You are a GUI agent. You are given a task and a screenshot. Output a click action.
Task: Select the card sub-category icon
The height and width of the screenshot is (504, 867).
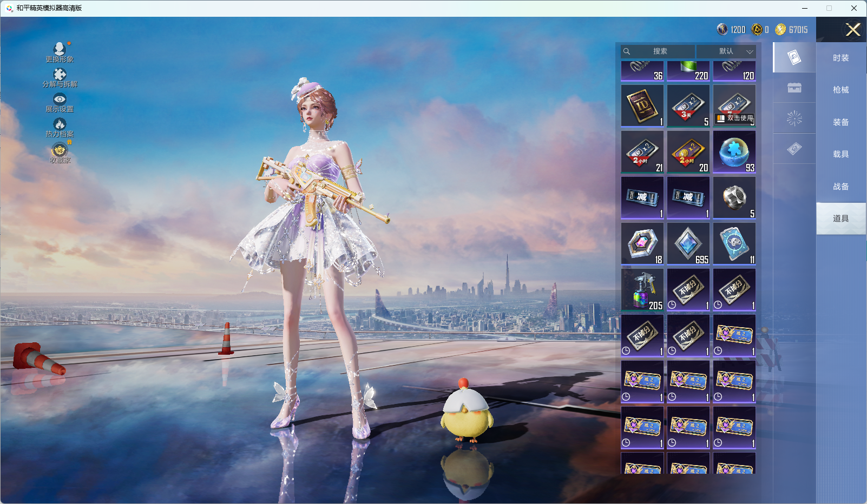(x=794, y=57)
